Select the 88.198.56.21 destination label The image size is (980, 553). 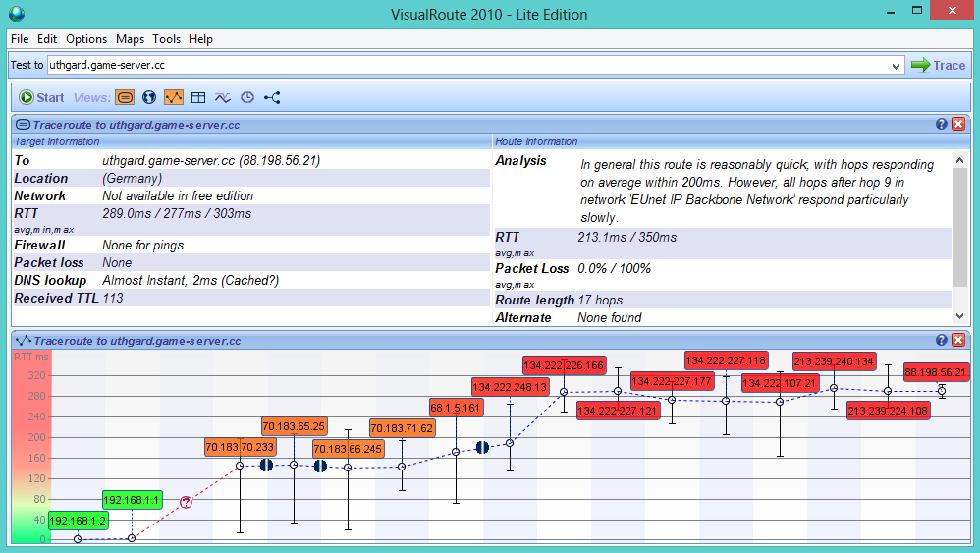[935, 372]
